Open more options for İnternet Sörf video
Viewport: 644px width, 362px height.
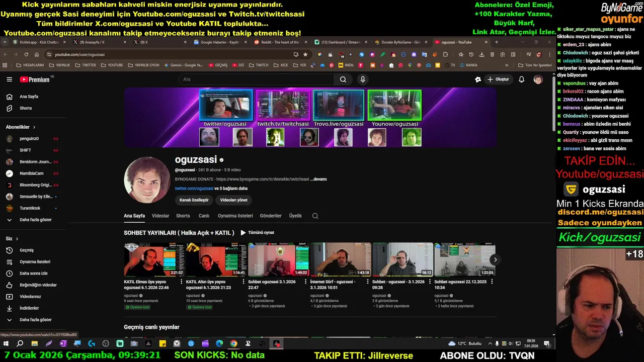coord(368,282)
